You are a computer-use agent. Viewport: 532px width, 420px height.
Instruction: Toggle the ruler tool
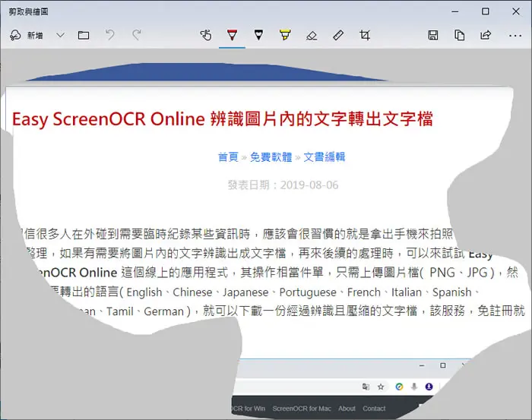point(338,35)
